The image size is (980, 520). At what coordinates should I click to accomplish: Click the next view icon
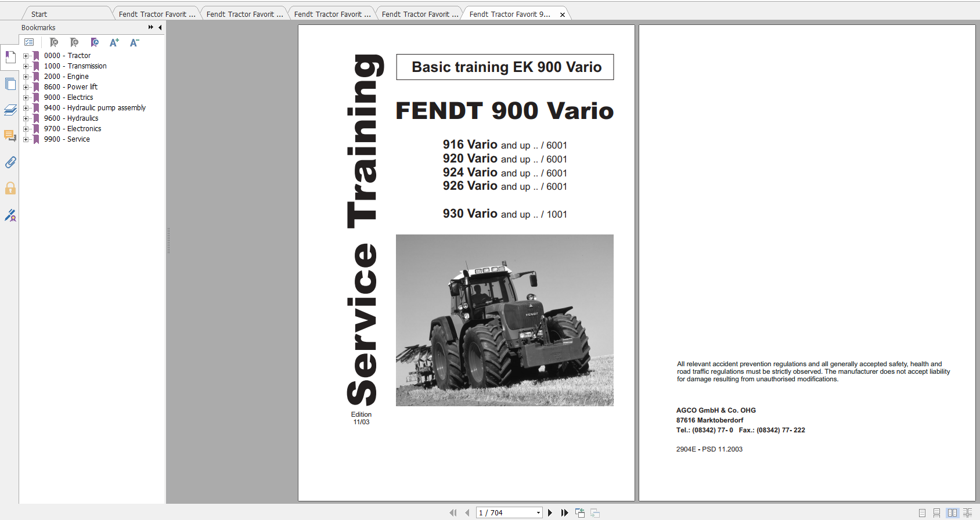click(x=595, y=512)
